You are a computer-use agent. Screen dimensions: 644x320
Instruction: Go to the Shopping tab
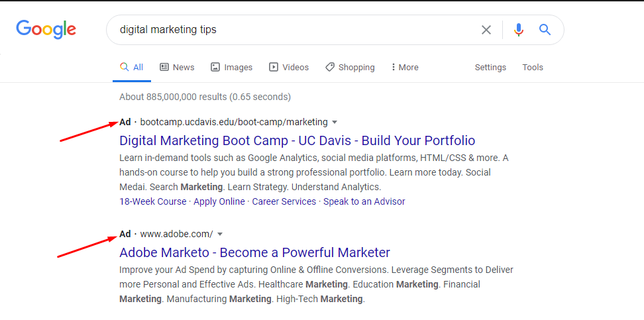pyautogui.click(x=350, y=67)
